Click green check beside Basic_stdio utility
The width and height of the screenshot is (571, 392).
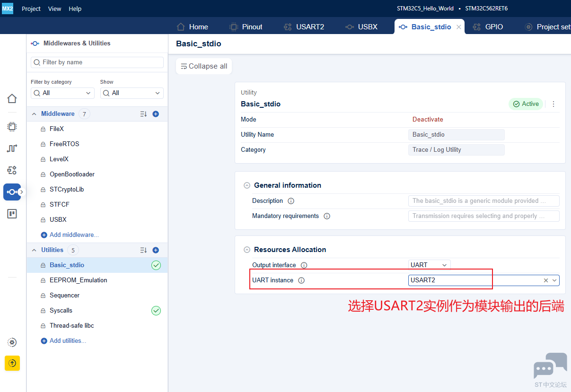tap(156, 265)
